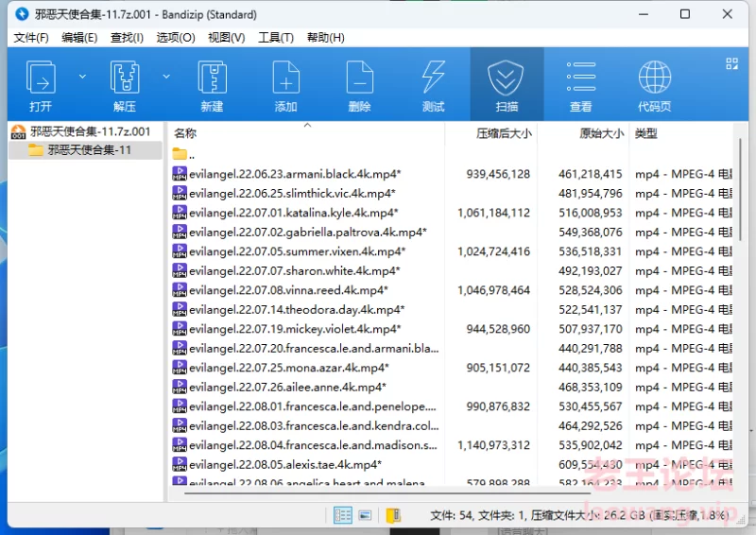Click the Scan (扫描) shield icon
This screenshot has width=756, height=535.
coord(506,78)
